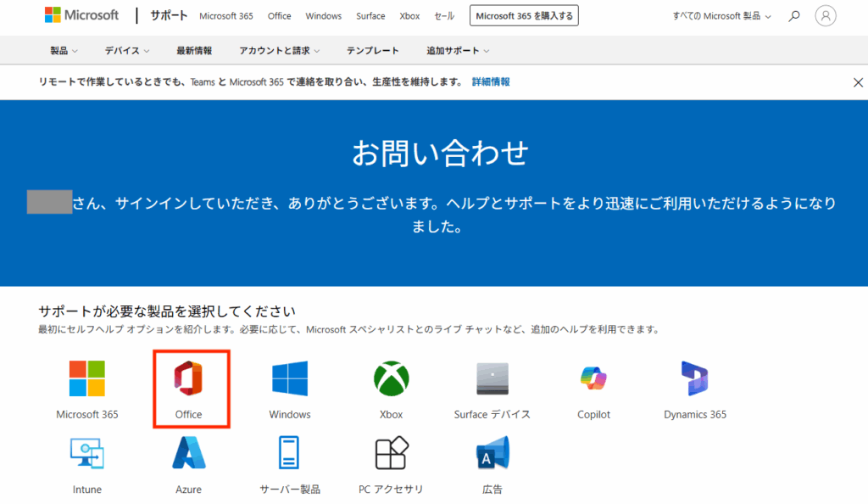
Task: Choose the サーバー製品 icon
Action: coord(289,452)
